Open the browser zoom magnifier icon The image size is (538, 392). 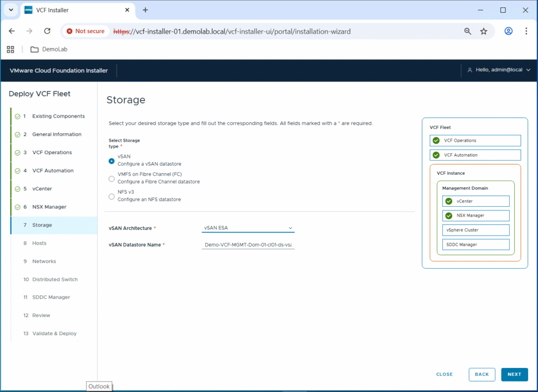coord(468,31)
